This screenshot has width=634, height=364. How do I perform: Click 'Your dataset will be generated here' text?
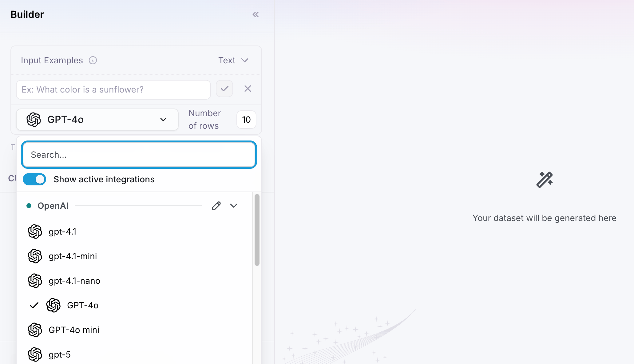[544, 218]
